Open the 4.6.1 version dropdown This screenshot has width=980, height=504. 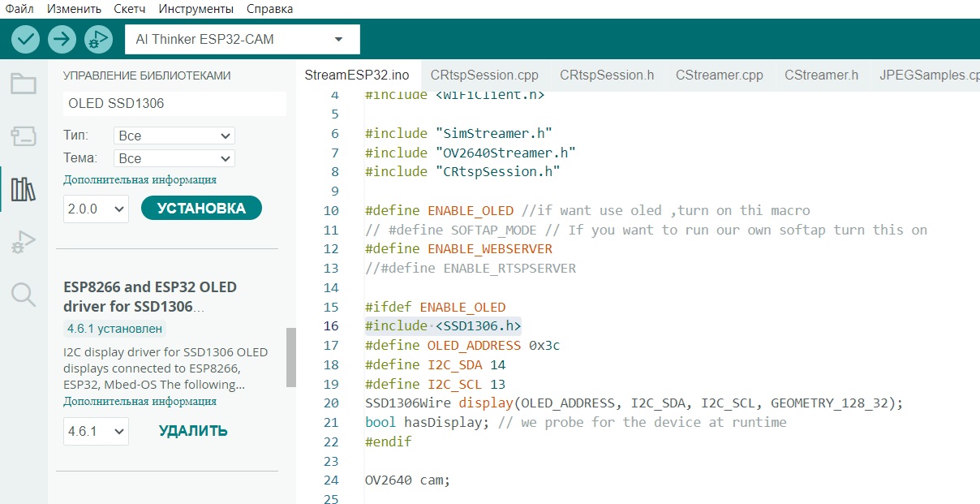(96, 431)
